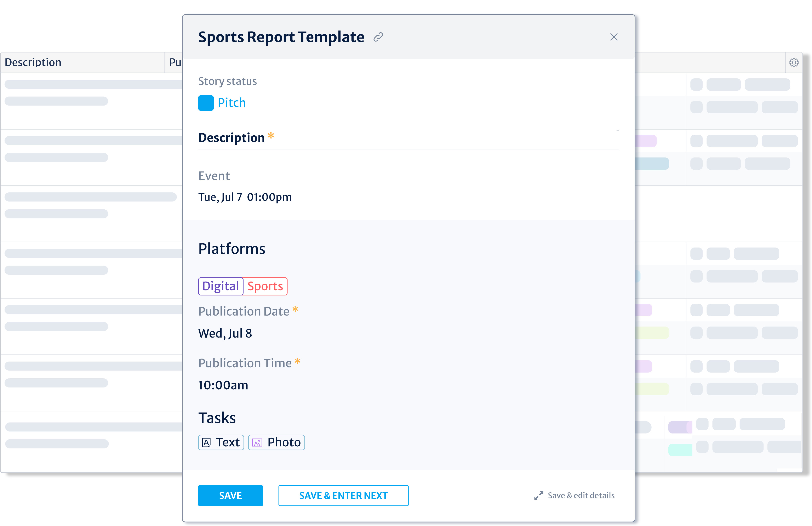Screen dimensions: 812x526
Task: Click SAVE & ENTER NEXT button
Action: click(343, 495)
